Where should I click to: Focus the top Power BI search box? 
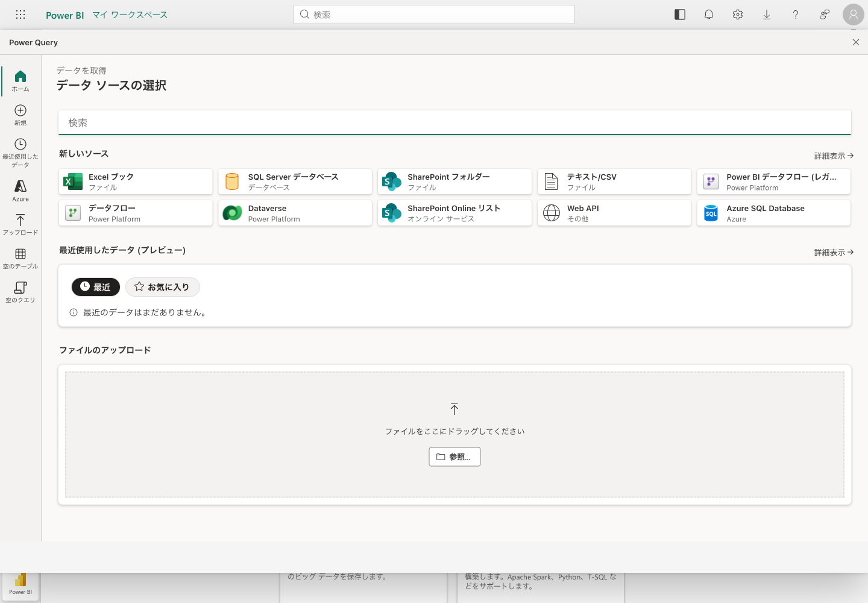(x=434, y=14)
